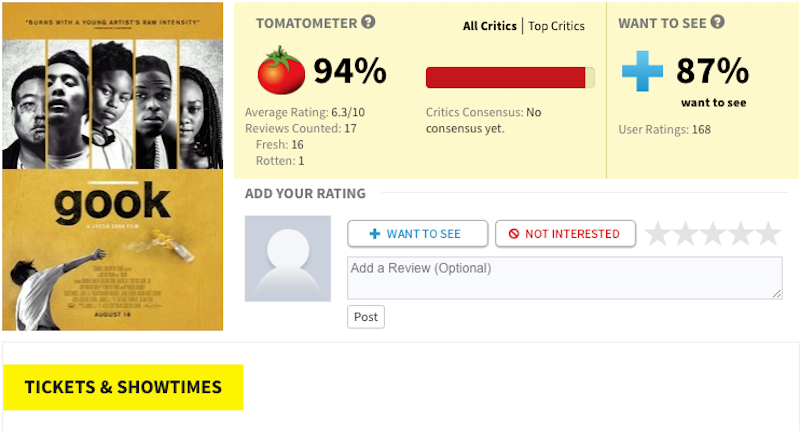Focus the Add a Review text box
800x431 pixels.
pyautogui.click(x=565, y=278)
